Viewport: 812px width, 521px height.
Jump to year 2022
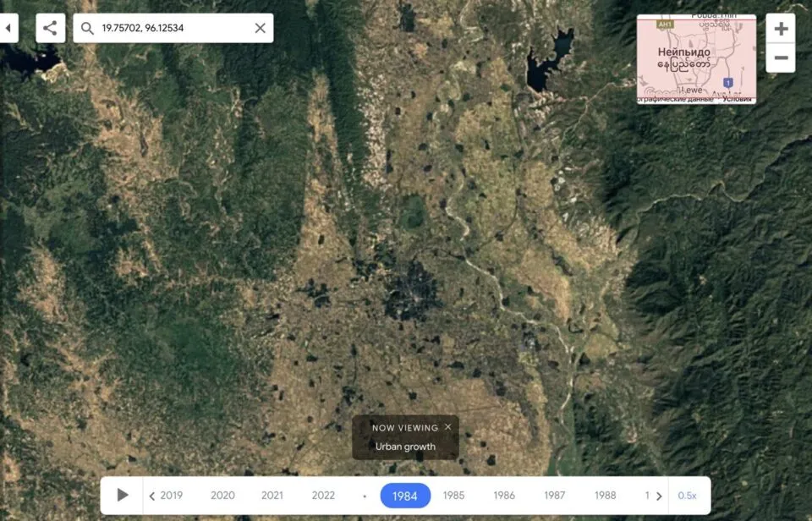(x=323, y=496)
